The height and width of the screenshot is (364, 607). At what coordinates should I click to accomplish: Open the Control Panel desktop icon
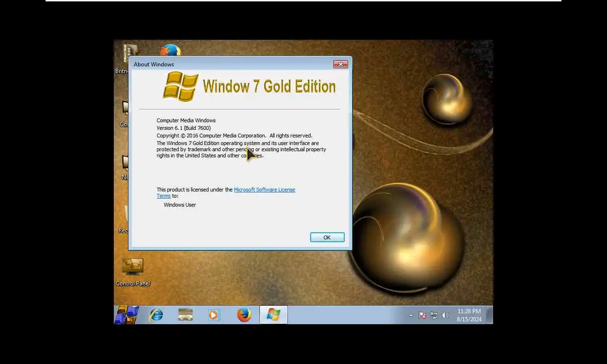click(x=133, y=272)
